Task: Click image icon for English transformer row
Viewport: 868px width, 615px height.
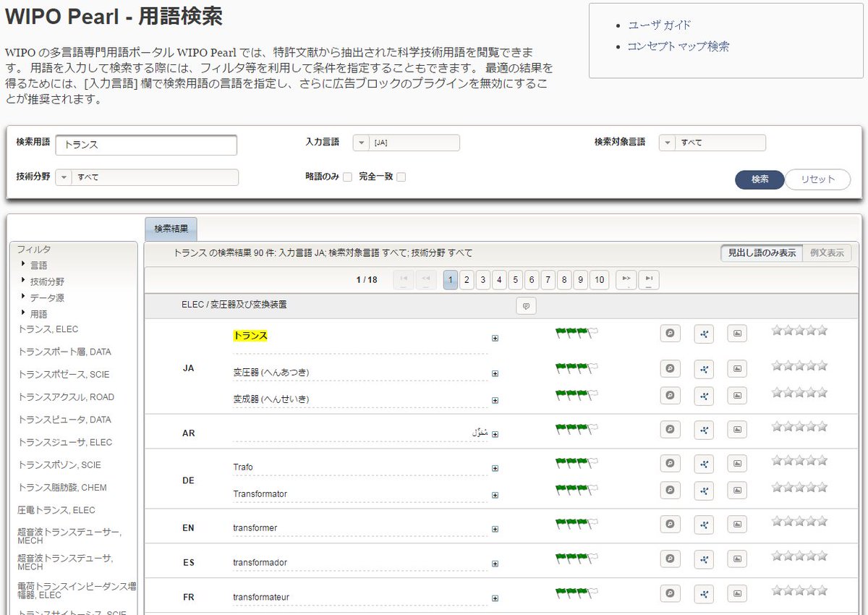Action: tap(737, 525)
